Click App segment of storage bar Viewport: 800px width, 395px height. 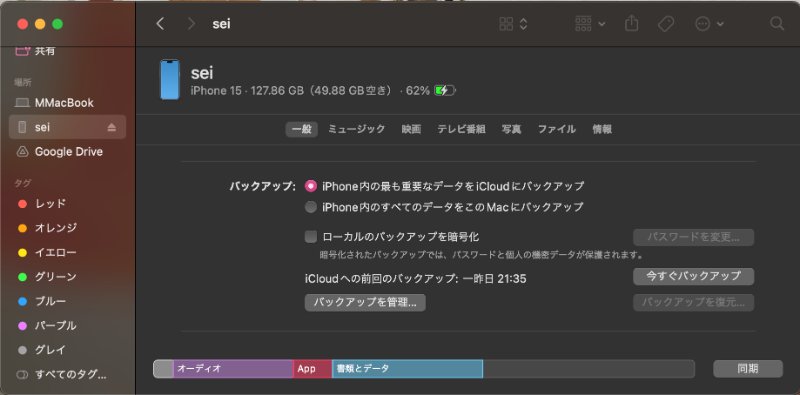312,368
